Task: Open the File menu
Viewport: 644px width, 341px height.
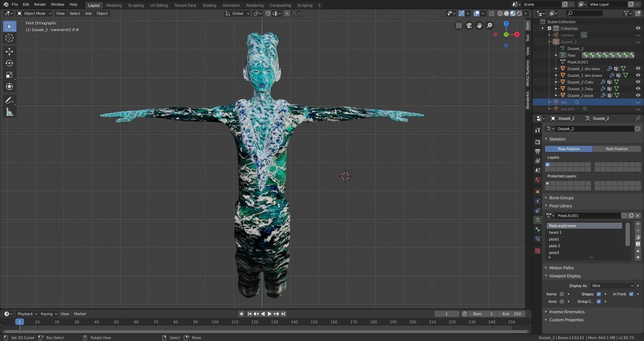Action: pos(15,4)
